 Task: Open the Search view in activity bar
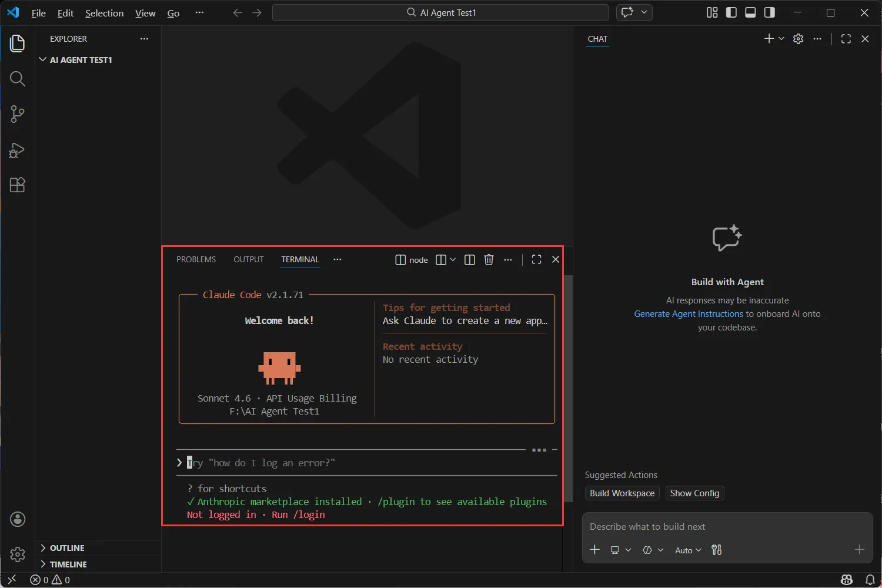pyautogui.click(x=18, y=79)
